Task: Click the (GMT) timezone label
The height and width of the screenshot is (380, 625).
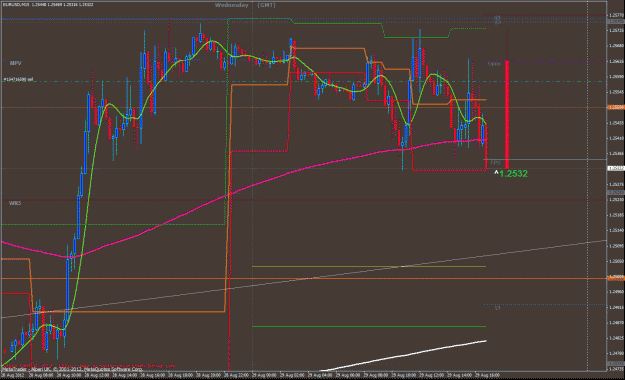Action: (266, 5)
